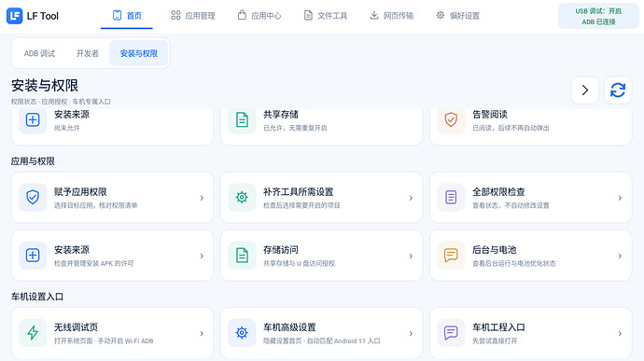
Task: Click the 尚未允许 status text
Action: pos(67,128)
